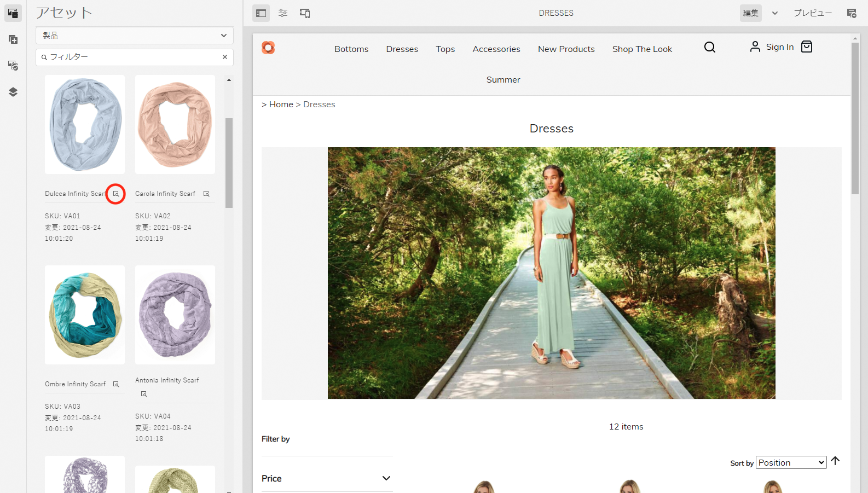Open the Assets panel in the side rail
This screenshot has width=868, height=493.
(13, 13)
